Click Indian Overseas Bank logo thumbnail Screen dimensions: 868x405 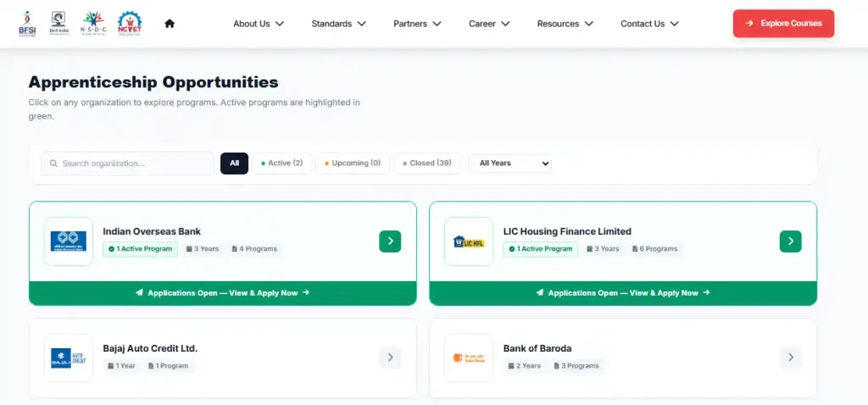[x=68, y=241]
